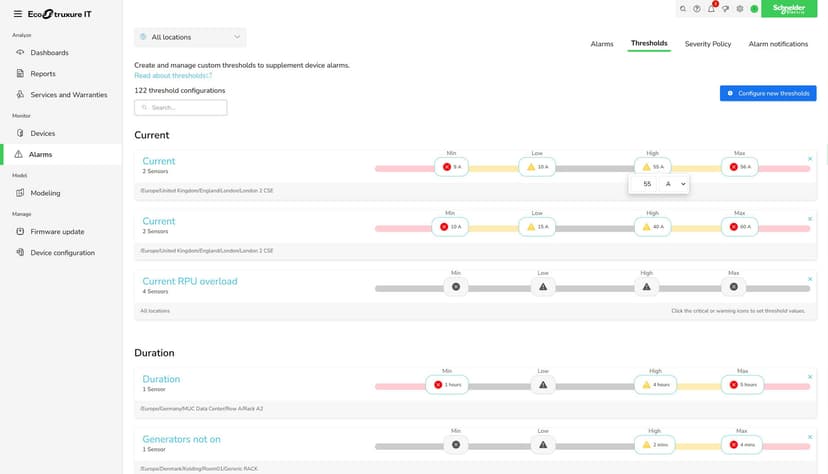Delete first Current threshold with X
The height and width of the screenshot is (474, 828).
pyautogui.click(x=810, y=159)
